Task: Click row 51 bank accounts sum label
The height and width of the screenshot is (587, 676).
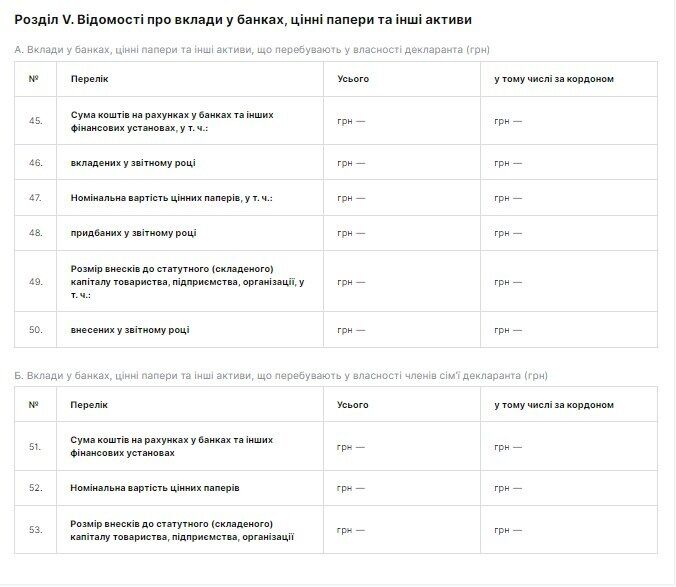Action: coord(171,446)
